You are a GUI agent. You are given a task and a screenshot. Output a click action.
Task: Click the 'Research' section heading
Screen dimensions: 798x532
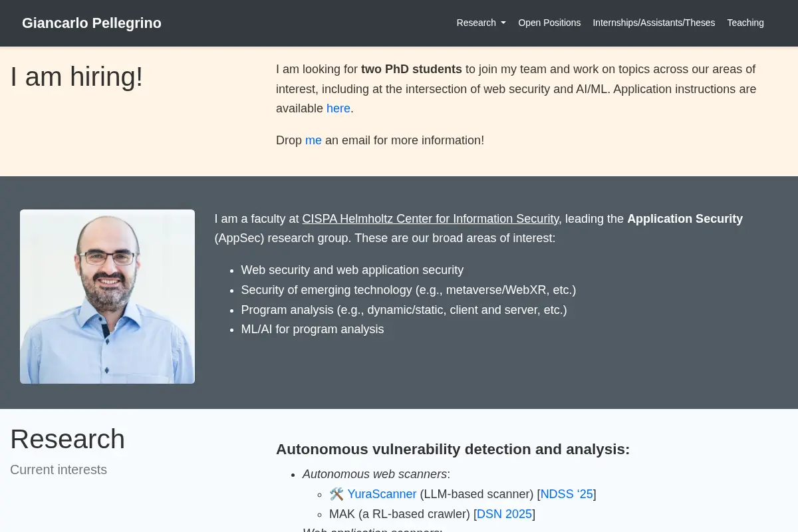pos(67,439)
